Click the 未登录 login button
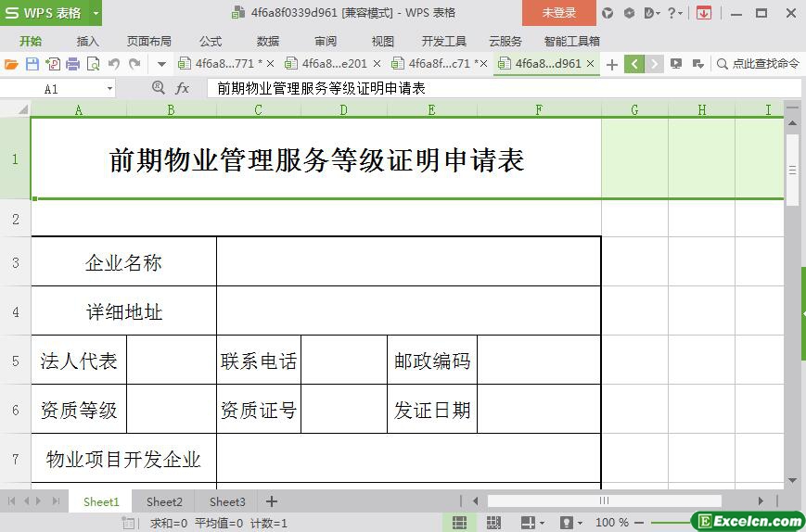 pyautogui.click(x=558, y=13)
